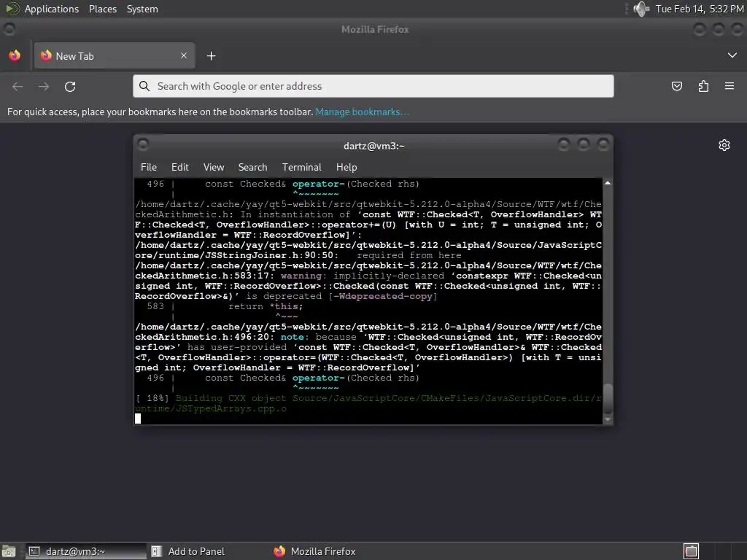
Task: Open Firefox hamburger application menu
Action: point(729,86)
